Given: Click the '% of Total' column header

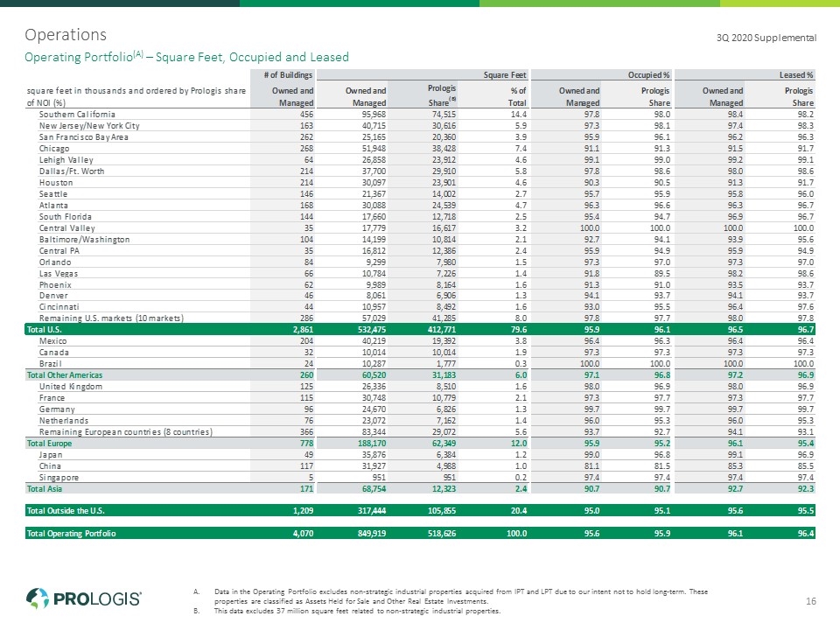Looking at the screenshot, I should pyautogui.click(x=517, y=96).
